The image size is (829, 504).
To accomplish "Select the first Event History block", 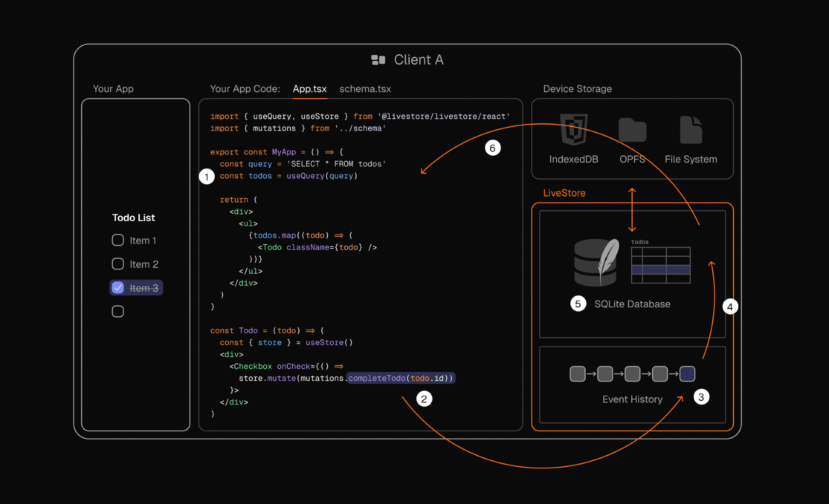I will (577, 374).
